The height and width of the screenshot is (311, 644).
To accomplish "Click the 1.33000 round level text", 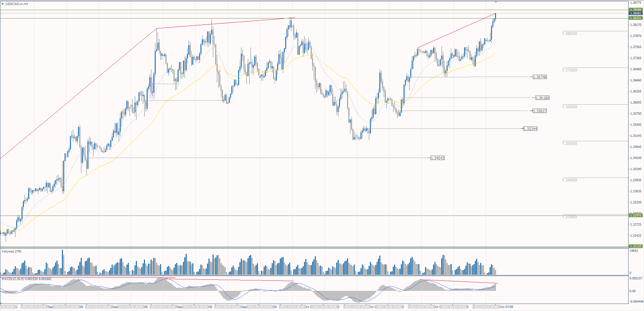I will tap(570, 217).
